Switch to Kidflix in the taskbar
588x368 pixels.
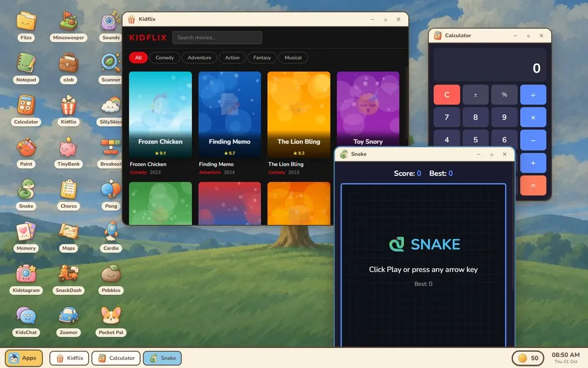(x=69, y=358)
